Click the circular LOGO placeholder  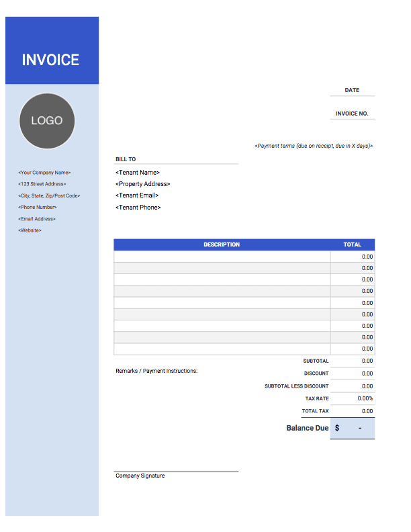click(x=47, y=121)
